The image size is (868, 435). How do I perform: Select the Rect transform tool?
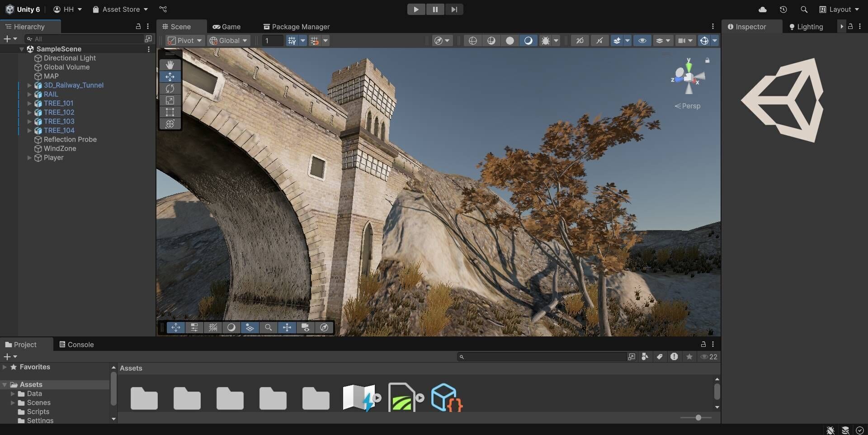tap(170, 112)
